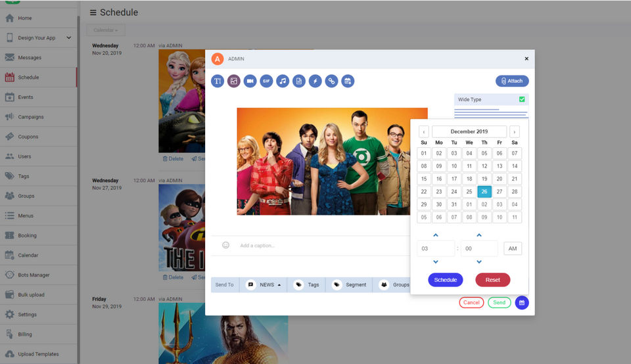631x364 pixels.
Task: Increase the minutes with up arrow
Action: click(479, 235)
